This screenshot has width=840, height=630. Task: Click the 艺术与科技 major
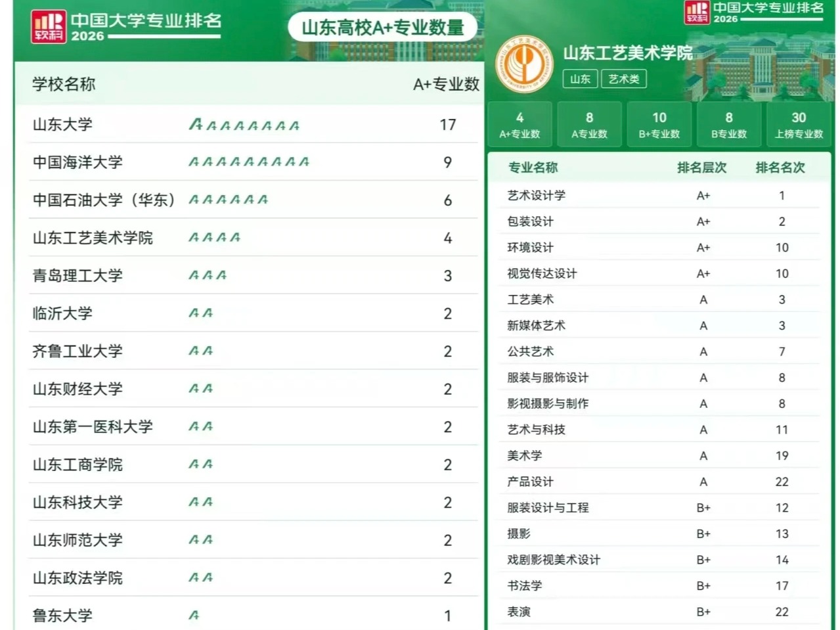click(x=536, y=430)
